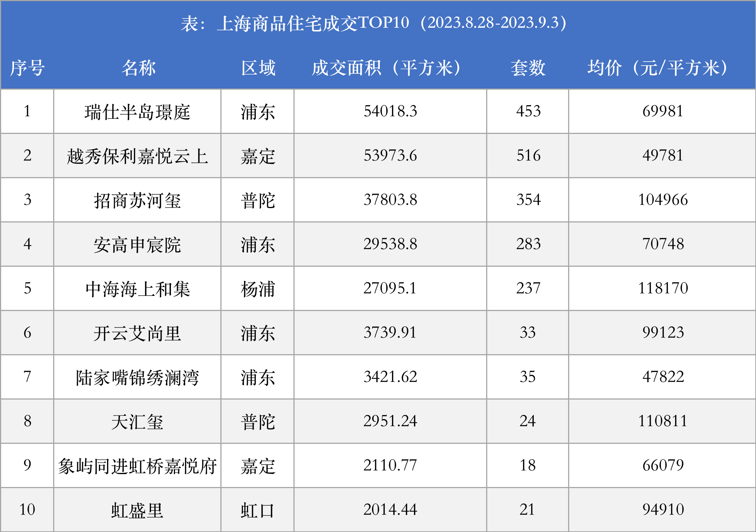This screenshot has height=532, width=756.
Task: Click area value 37803.8
Action: [x=391, y=200]
